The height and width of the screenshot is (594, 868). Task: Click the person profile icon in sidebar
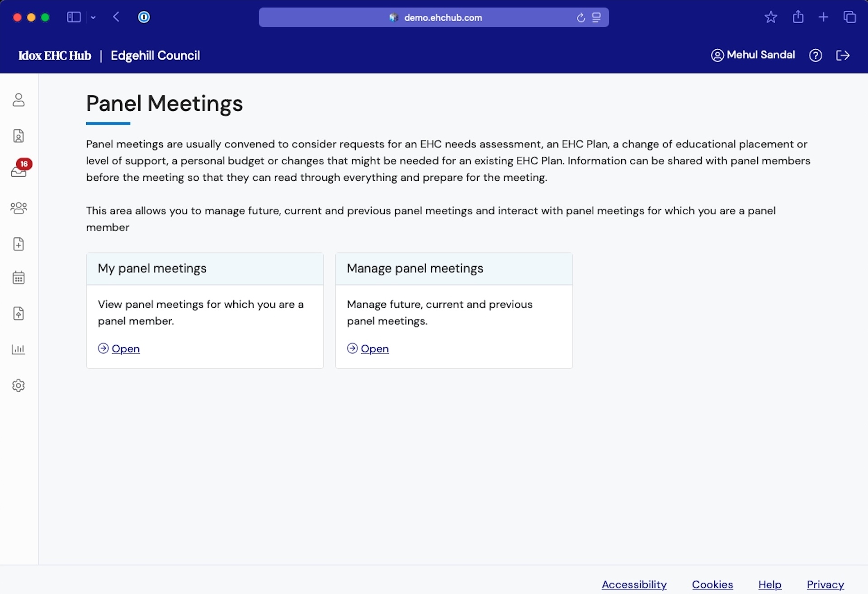click(x=19, y=100)
